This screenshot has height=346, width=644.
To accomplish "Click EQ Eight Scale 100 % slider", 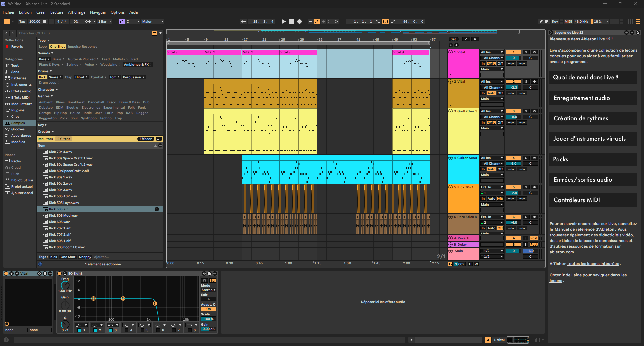I will [208, 319].
